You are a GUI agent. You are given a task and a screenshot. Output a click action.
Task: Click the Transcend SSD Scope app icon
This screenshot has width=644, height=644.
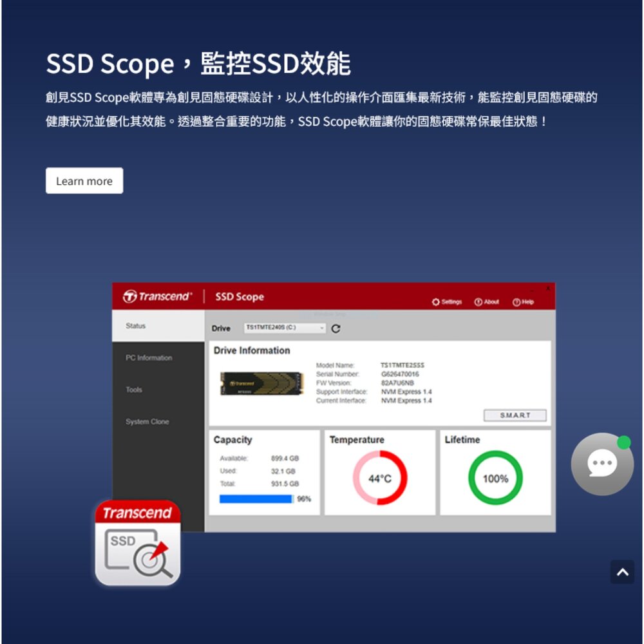pyautogui.click(x=138, y=543)
